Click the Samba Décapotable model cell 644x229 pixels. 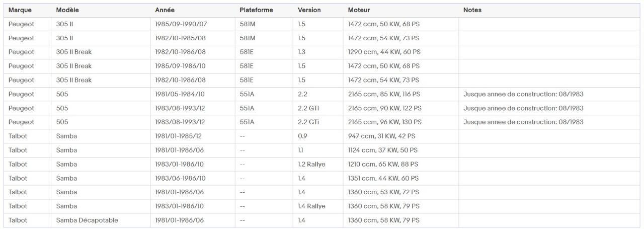pos(87,220)
